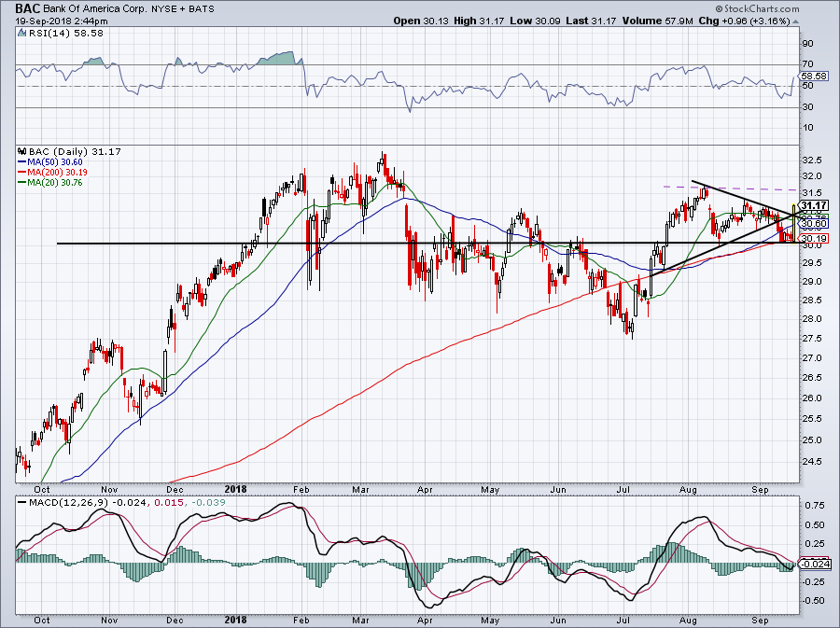Click the 24.5 price axis label

(812, 462)
